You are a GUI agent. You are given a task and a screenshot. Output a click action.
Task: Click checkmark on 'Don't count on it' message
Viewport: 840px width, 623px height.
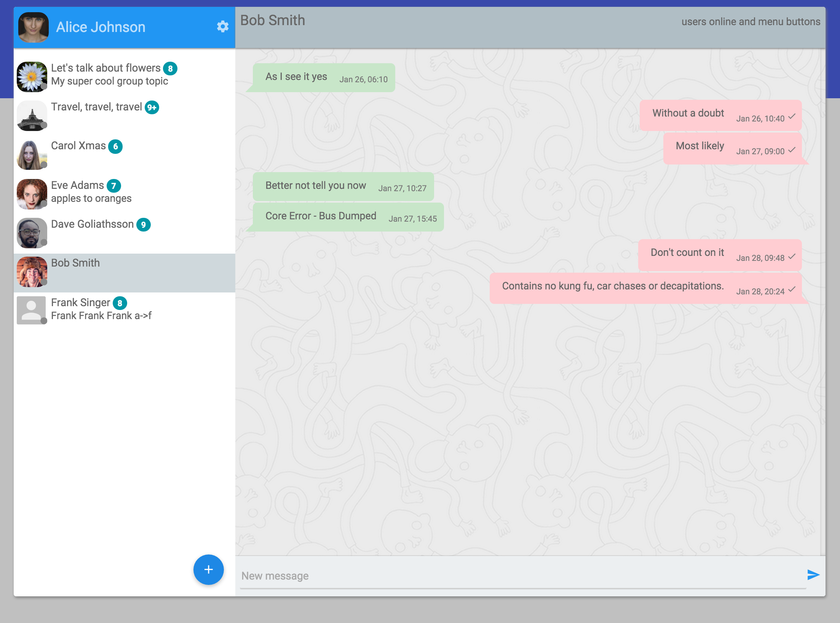click(x=792, y=256)
